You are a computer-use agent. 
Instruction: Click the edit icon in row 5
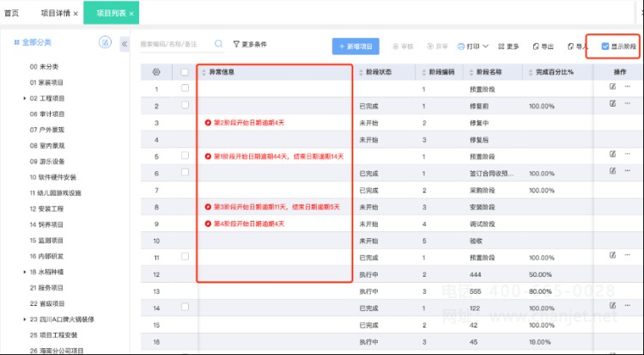tap(612, 154)
